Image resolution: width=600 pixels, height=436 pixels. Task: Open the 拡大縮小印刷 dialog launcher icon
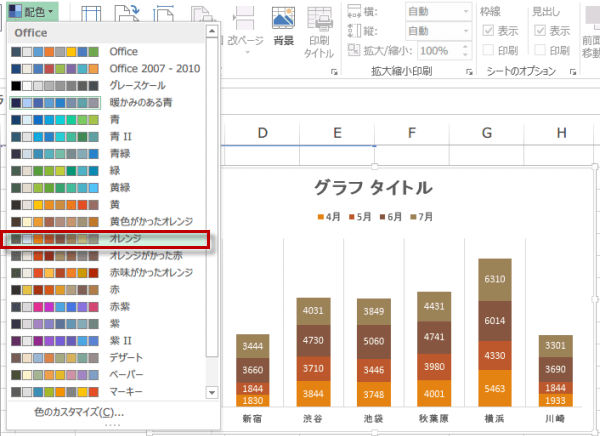point(469,73)
